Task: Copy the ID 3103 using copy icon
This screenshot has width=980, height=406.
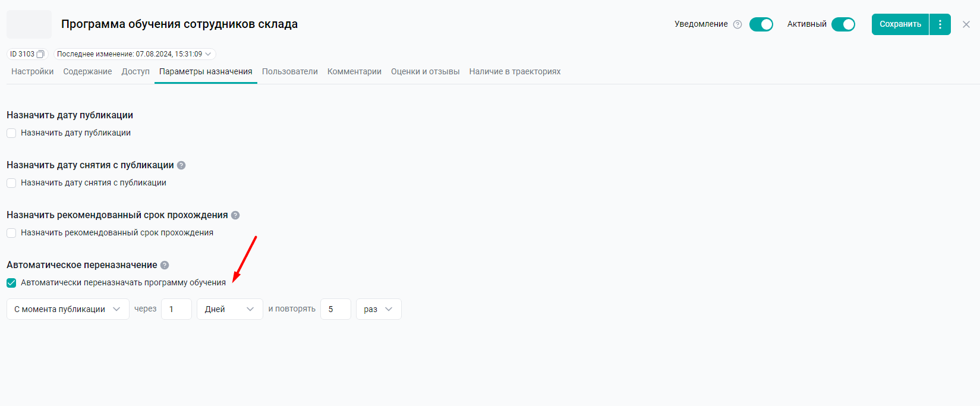Action: point(40,54)
